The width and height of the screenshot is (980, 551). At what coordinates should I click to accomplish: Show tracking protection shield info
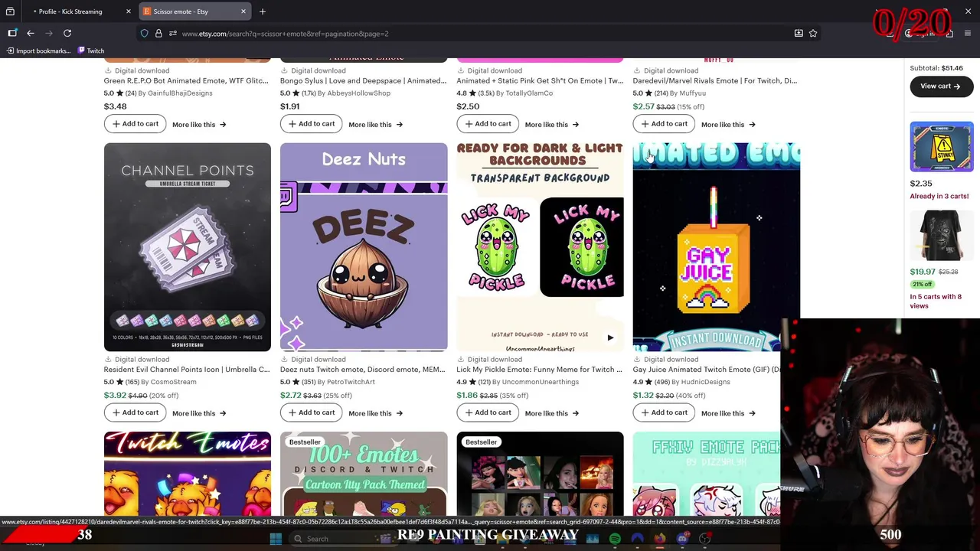point(144,34)
